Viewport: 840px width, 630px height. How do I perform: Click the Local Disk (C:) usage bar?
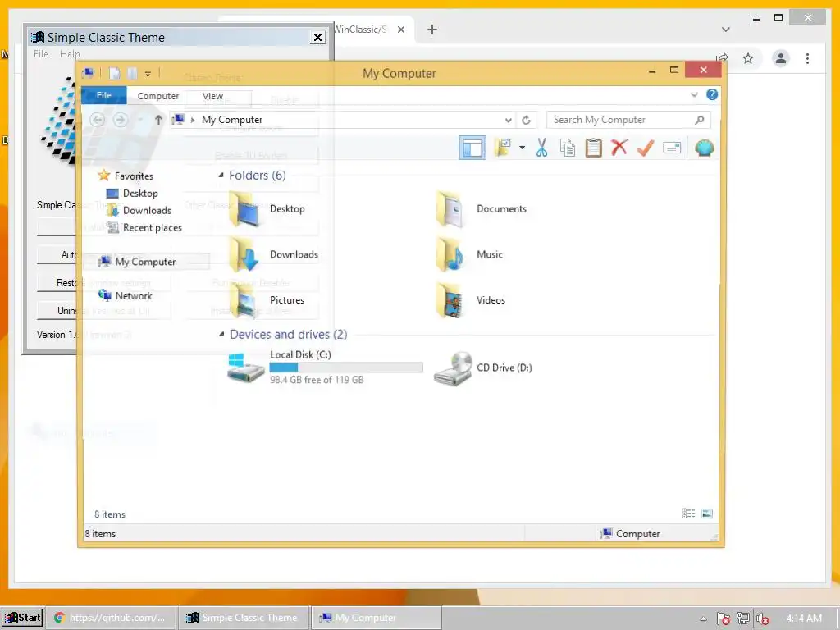346,367
